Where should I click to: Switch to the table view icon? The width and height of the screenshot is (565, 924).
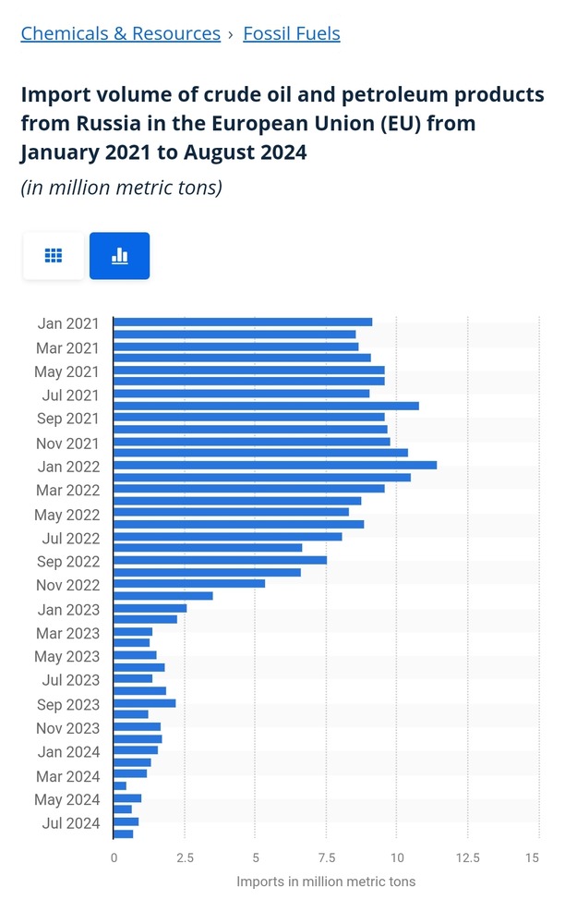pos(54,256)
